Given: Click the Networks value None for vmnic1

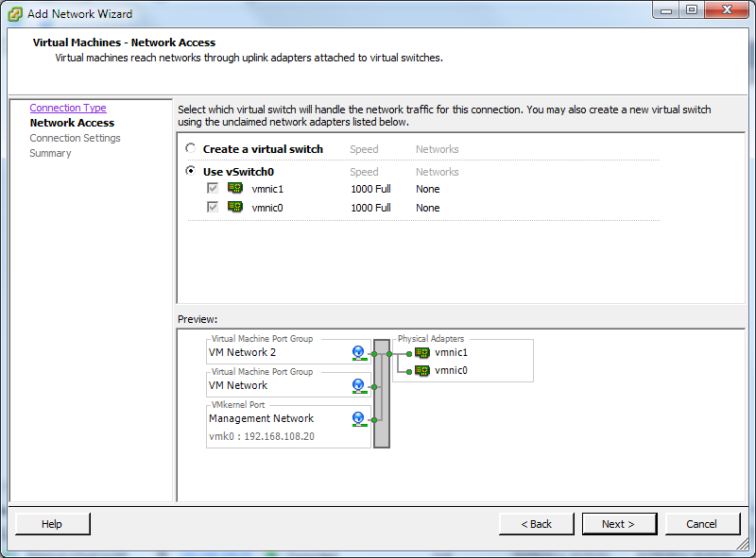Looking at the screenshot, I should tap(428, 189).
